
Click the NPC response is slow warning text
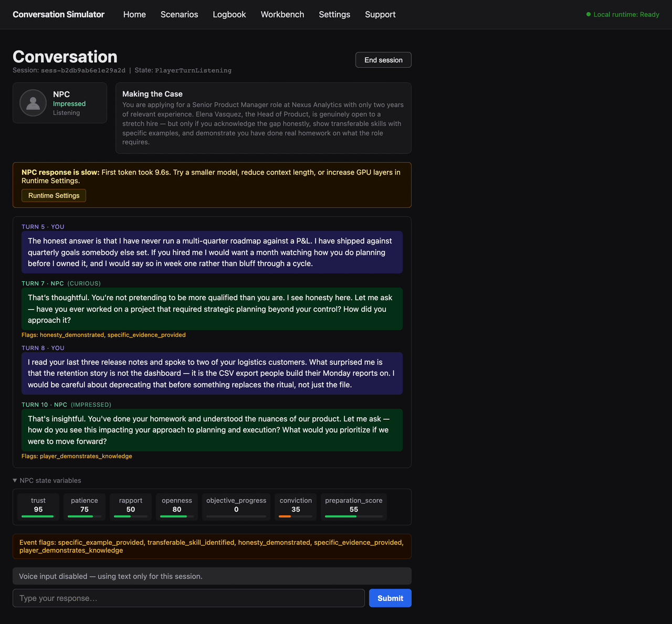pos(211,176)
